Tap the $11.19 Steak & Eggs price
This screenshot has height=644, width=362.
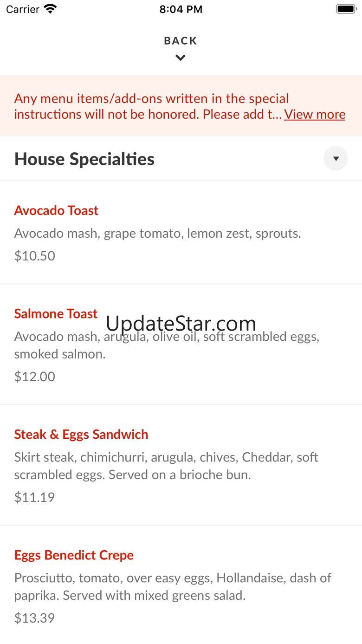[x=35, y=497]
